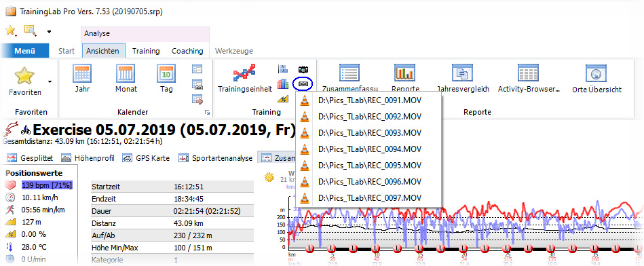
Task: Switch to the Training ribbon tab
Action: 146,52
